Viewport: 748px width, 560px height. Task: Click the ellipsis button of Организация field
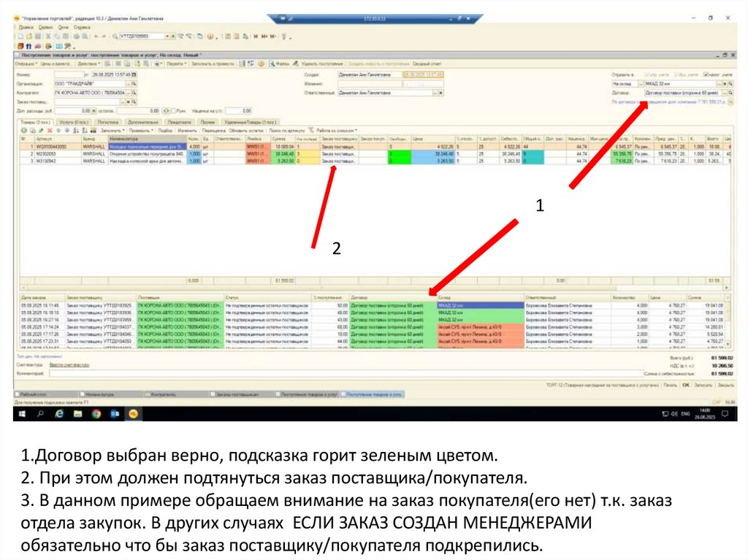coord(129,84)
